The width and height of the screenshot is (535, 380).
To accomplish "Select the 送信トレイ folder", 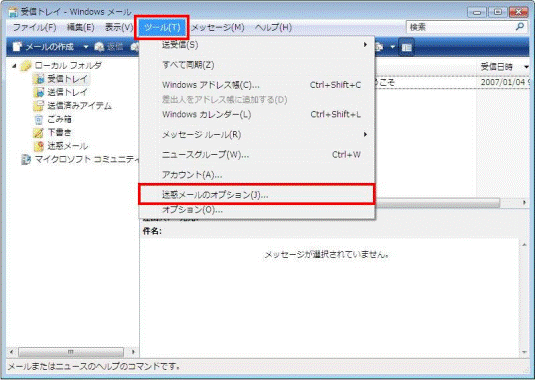I will [x=67, y=92].
